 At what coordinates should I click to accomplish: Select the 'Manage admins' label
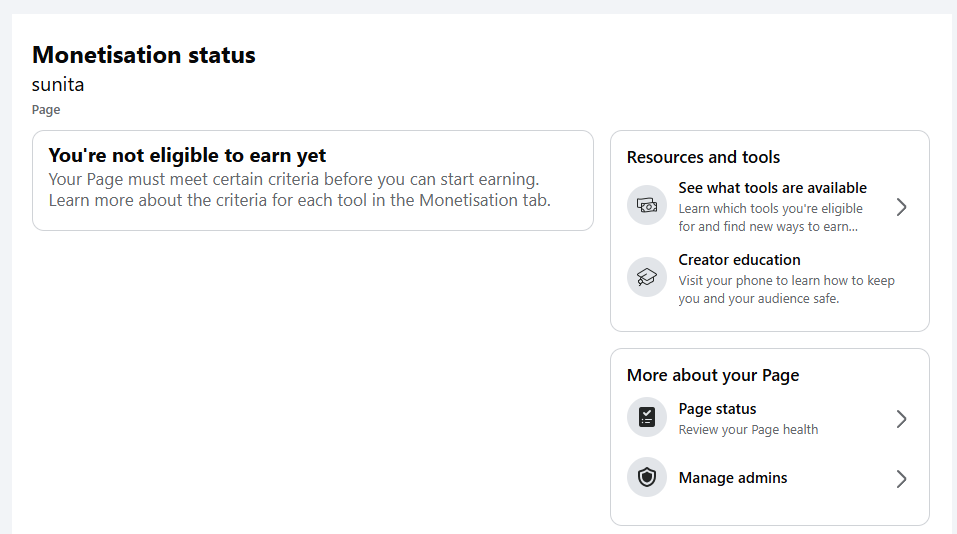point(732,478)
